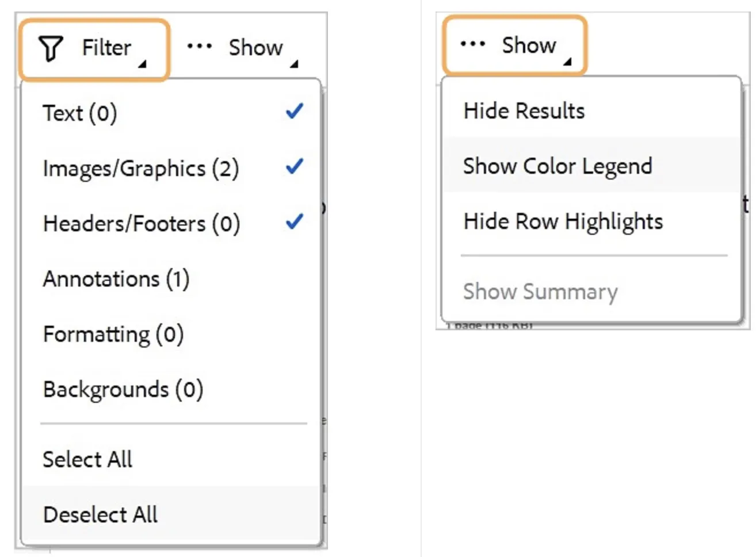Image resolution: width=756 pixels, height=557 pixels.
Task: Click the three-dots icon beside left Show
Action: click(x=199, y=46)
